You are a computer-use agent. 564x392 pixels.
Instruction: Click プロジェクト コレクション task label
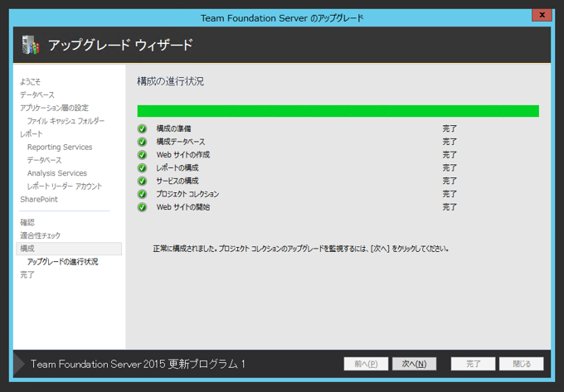click(187, 194)
